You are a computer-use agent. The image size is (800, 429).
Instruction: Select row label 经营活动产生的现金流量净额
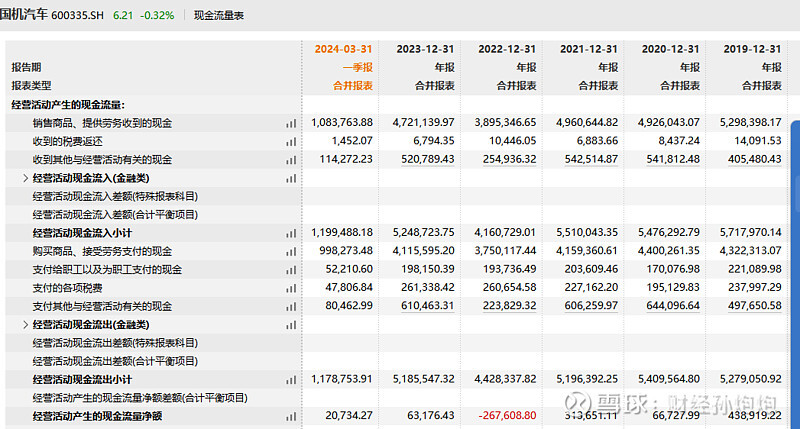(97, 416)
